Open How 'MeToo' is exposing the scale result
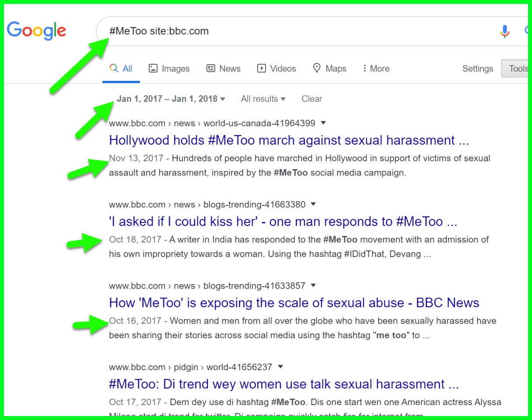Viewport: 532px width, 420px height. 294,303
